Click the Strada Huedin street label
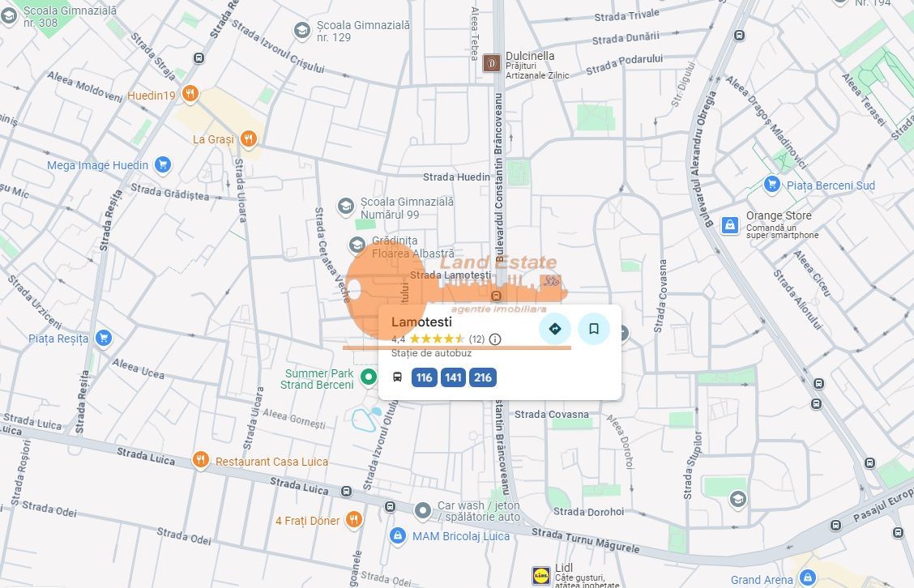 tap(456, 177)
